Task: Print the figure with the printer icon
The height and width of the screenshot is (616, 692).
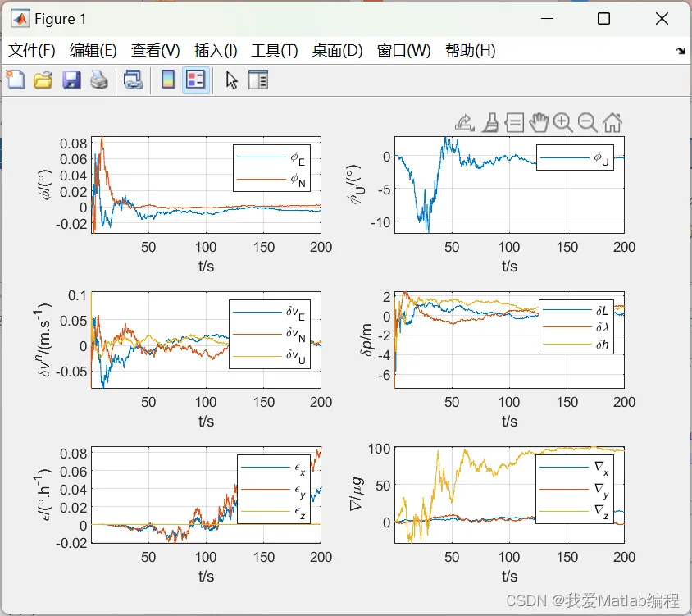Action: click(x=99, y=80)
